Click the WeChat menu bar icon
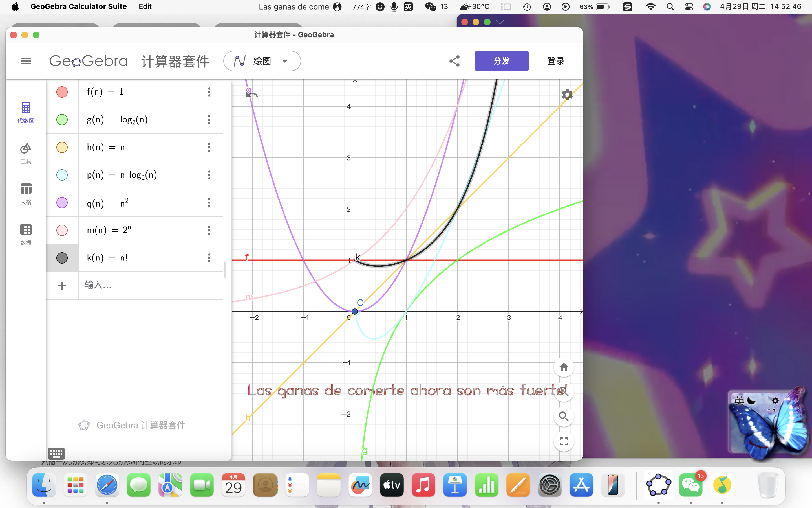The height and width of the screenshot is (508, 812). [431, 6]
